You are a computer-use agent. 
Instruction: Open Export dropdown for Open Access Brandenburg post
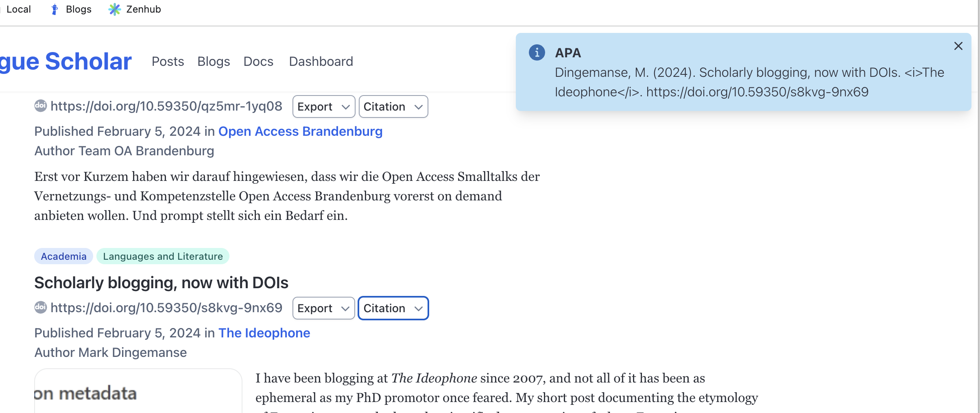[x=323, y=107]
